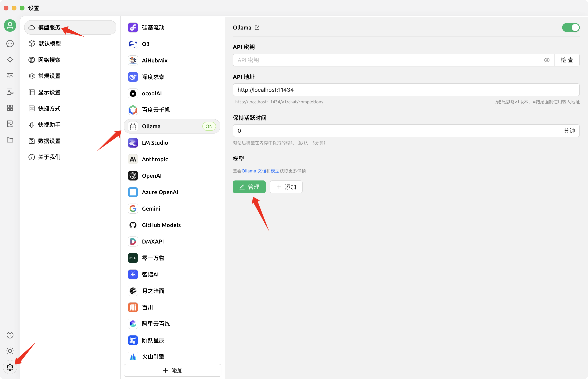Select DMXAPI in provider list

172,242
